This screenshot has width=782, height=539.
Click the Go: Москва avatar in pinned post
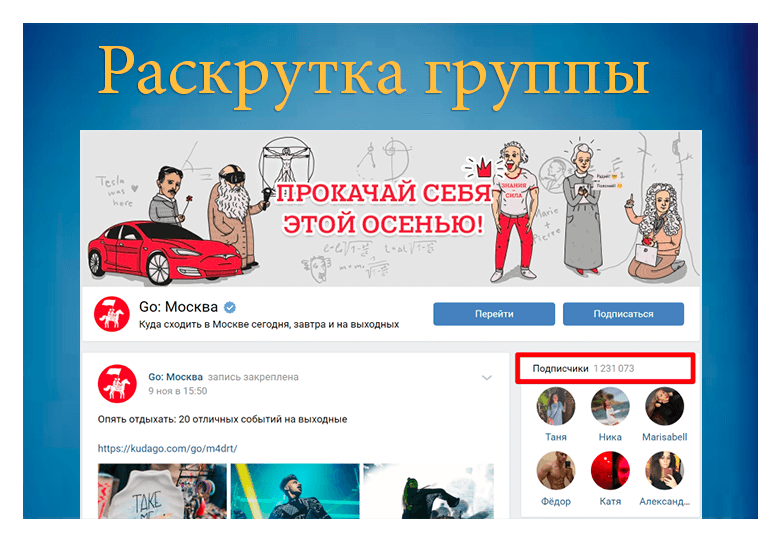(x=117, y=383)
